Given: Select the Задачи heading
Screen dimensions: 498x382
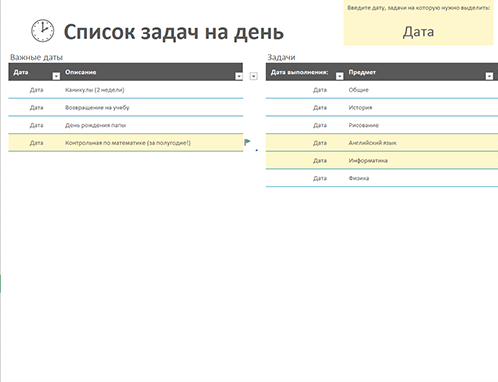Looking at the screenshot, I should pos(281,57).
